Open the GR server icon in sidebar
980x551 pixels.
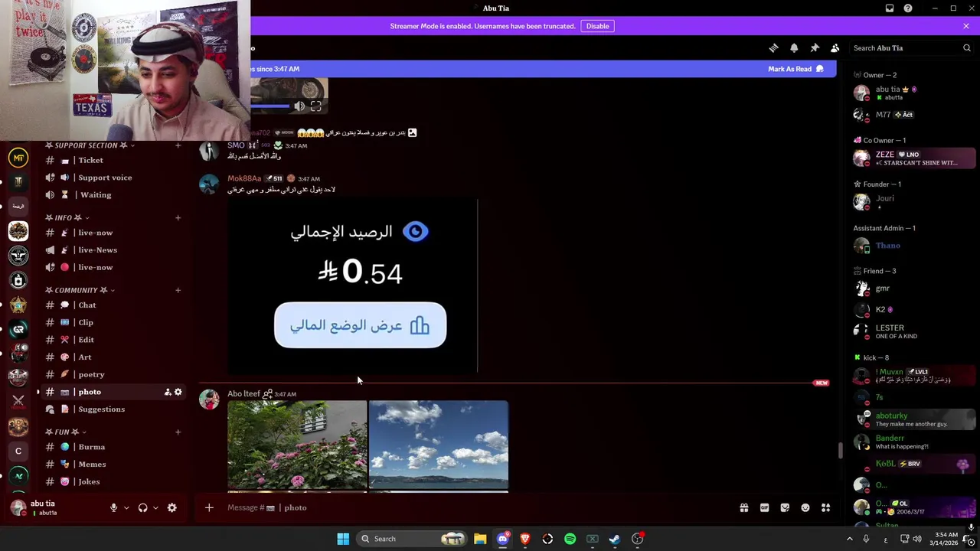[18, 329]
